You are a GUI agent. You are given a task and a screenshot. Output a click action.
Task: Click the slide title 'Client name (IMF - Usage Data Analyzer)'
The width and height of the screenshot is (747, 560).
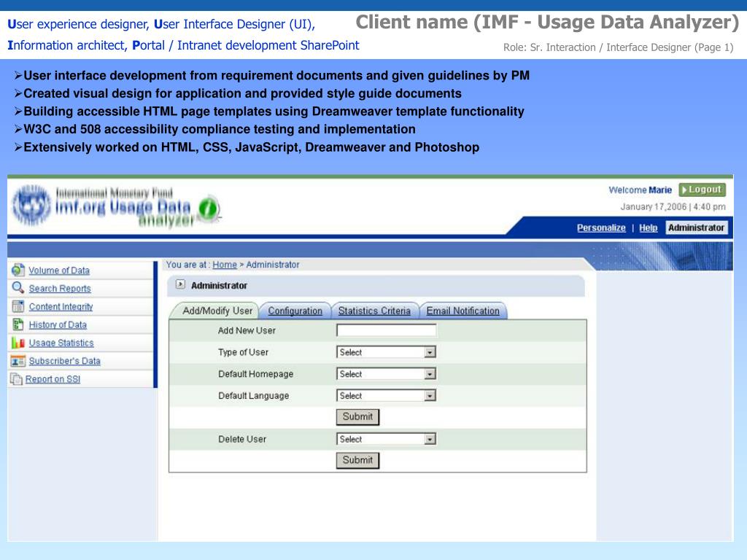[x=547, y=23]
